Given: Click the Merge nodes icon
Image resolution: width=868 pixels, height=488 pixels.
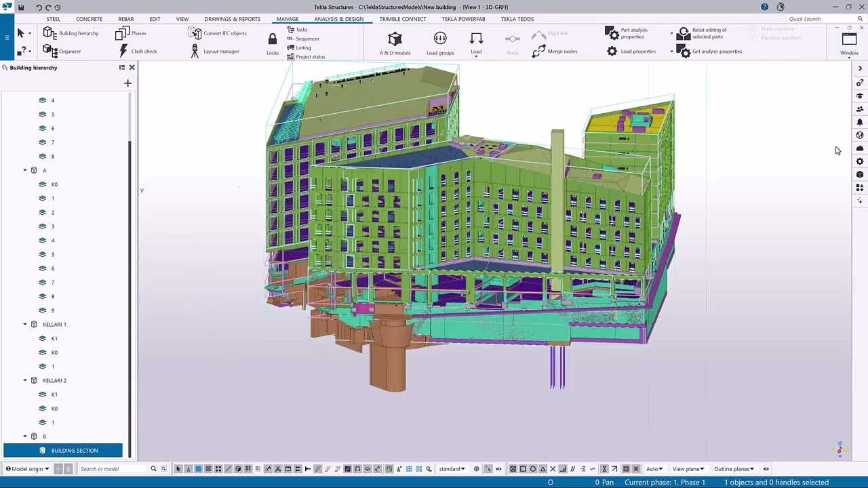Looking at the screenshot, I should (539, 51).
